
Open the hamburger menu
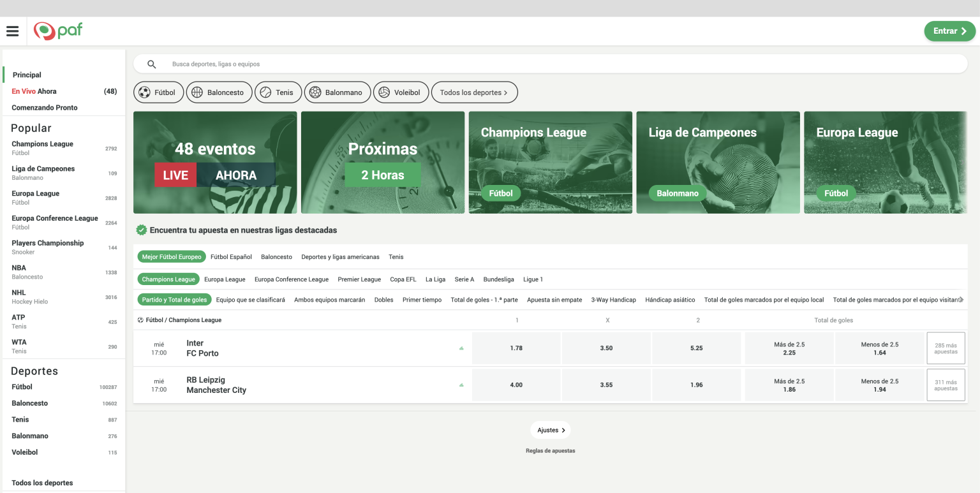13,31
